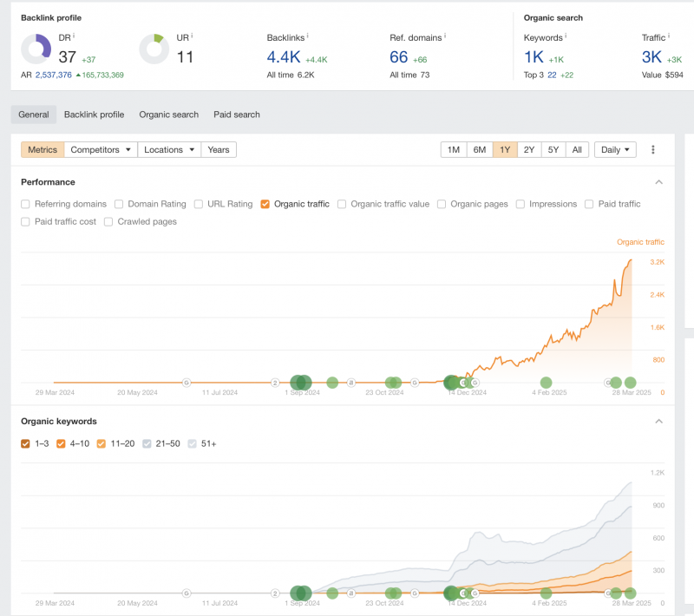
Task: Switch to the Paid search tab
Action: 237,115
